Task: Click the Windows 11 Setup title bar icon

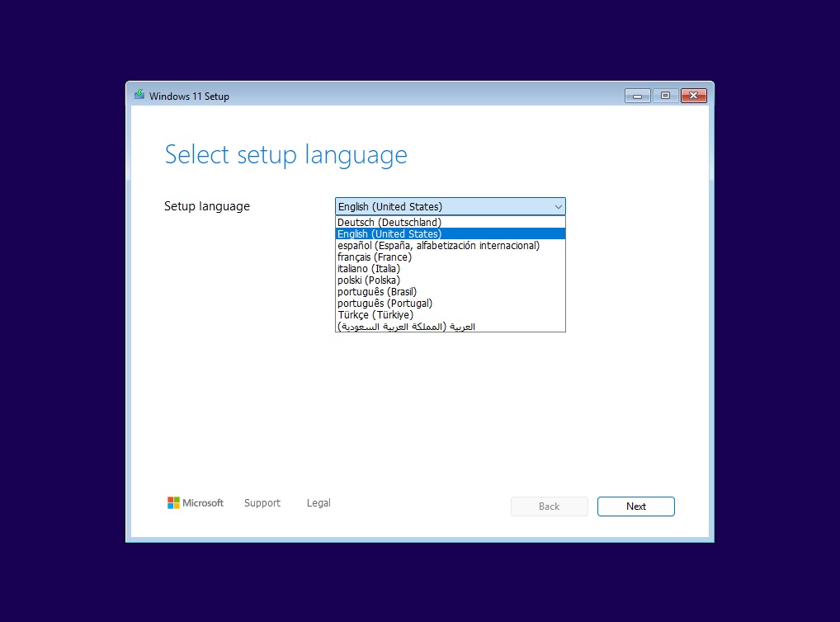Action: [139, 95]
